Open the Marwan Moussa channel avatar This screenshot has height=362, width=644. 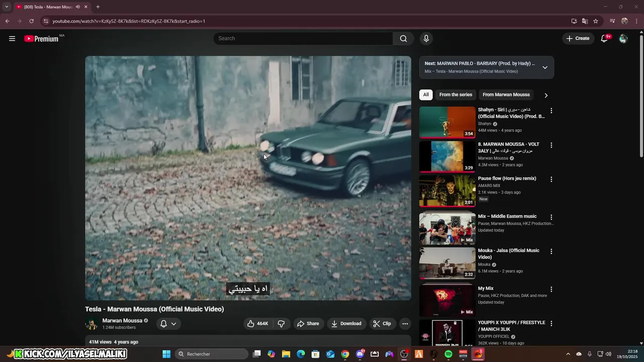92,324
